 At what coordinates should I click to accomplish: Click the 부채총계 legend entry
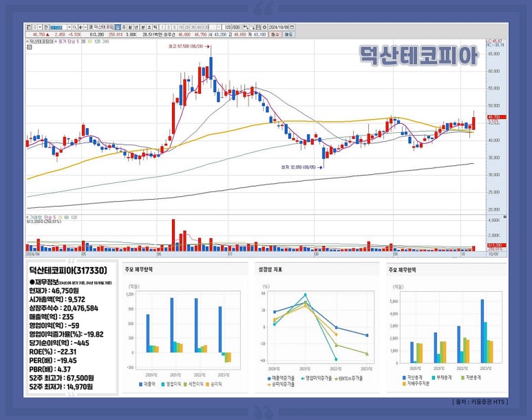(x=441, y=377)
